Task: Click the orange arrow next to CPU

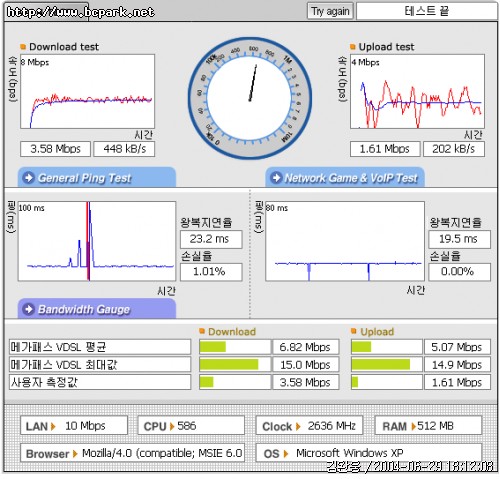Action: pos(172,426)
